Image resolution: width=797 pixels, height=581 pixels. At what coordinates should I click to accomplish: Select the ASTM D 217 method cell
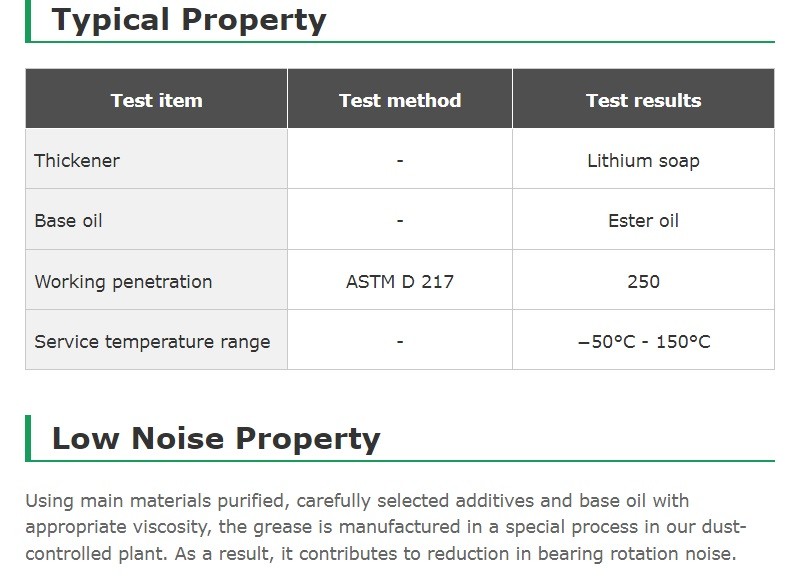(x=400, y=281)
